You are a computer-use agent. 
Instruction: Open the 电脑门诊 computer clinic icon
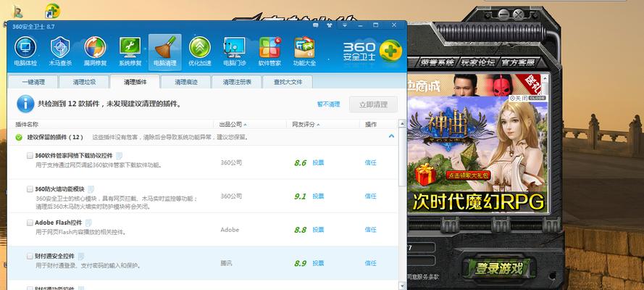[235, 51]
